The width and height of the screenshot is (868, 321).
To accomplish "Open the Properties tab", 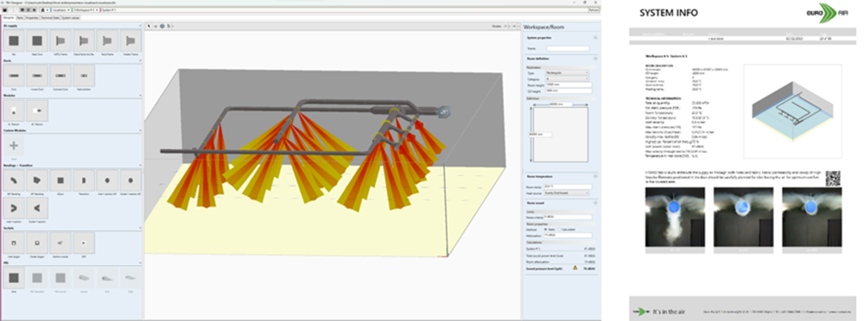I will (32, 18).
